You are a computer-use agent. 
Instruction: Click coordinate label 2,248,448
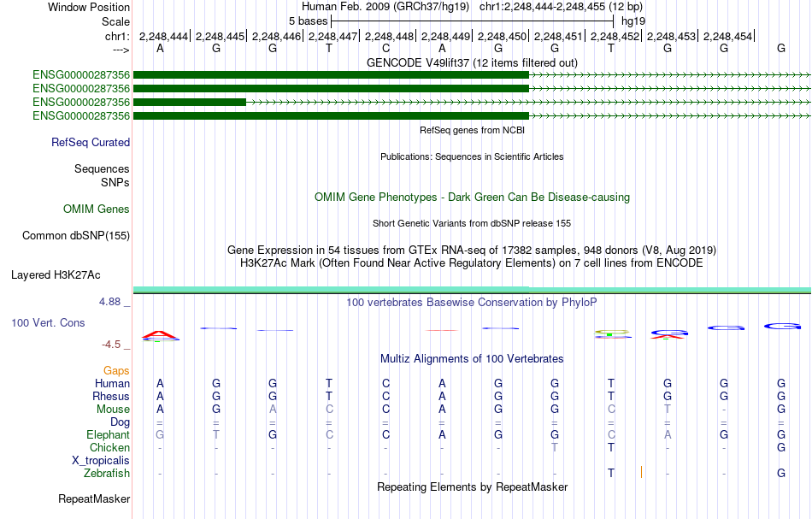[390, 36]
